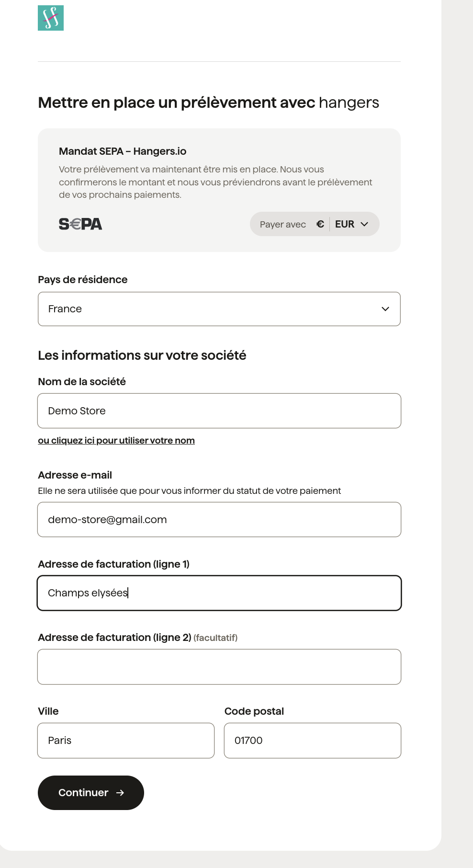Screen dimensions: 473x868
Task: Click 'Les informations sur votre société' heading
Action: click(x=142, y=355)
